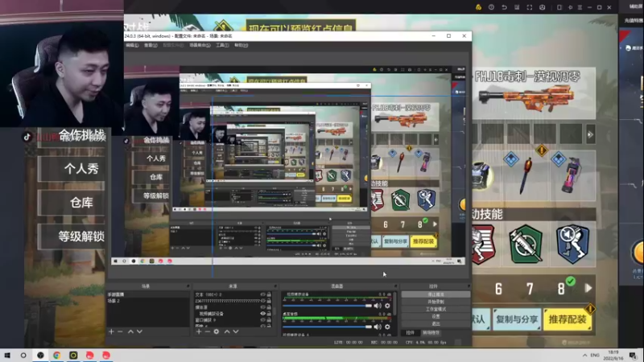
Task: Mute the desktop audio speaker icon
Action: pos(378,327)
